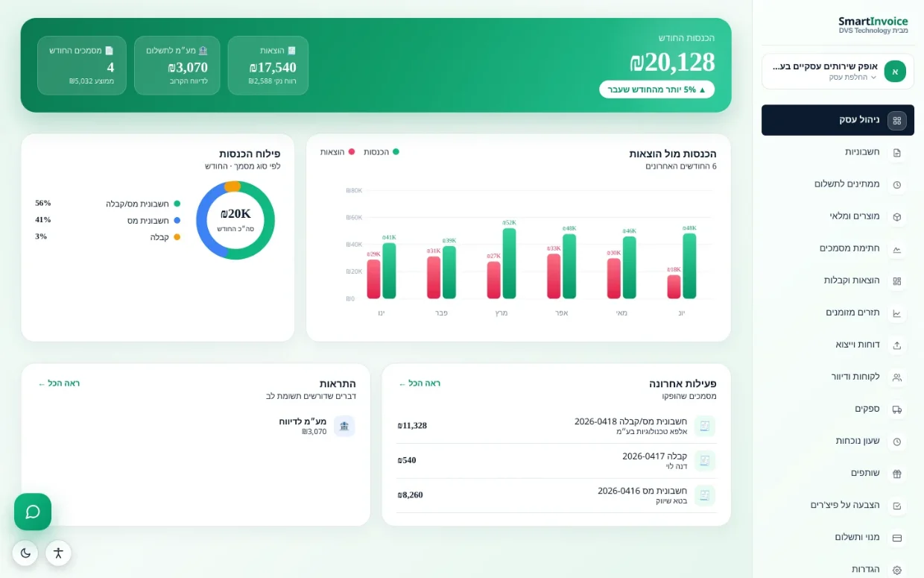The image size is (924, 578).
Task: Open invoice חשבונית מס/קבלה 2026-0418 row
Action: 557,426
